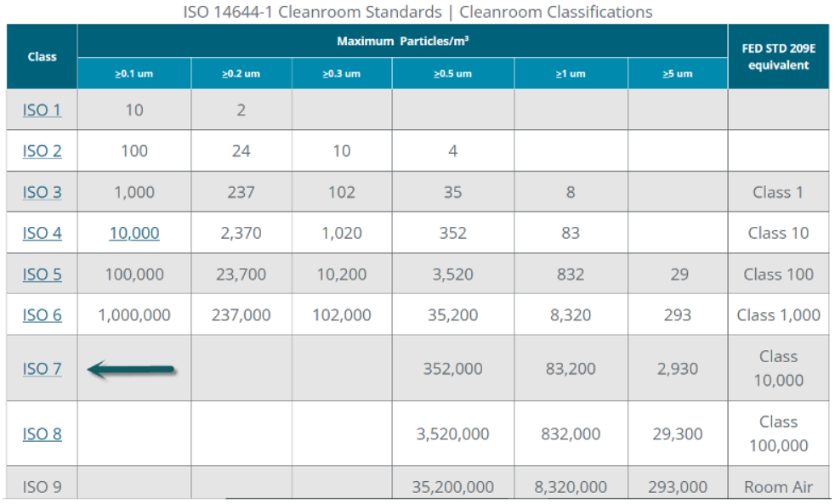Select the Room Air cell

(x=778, y=487)
